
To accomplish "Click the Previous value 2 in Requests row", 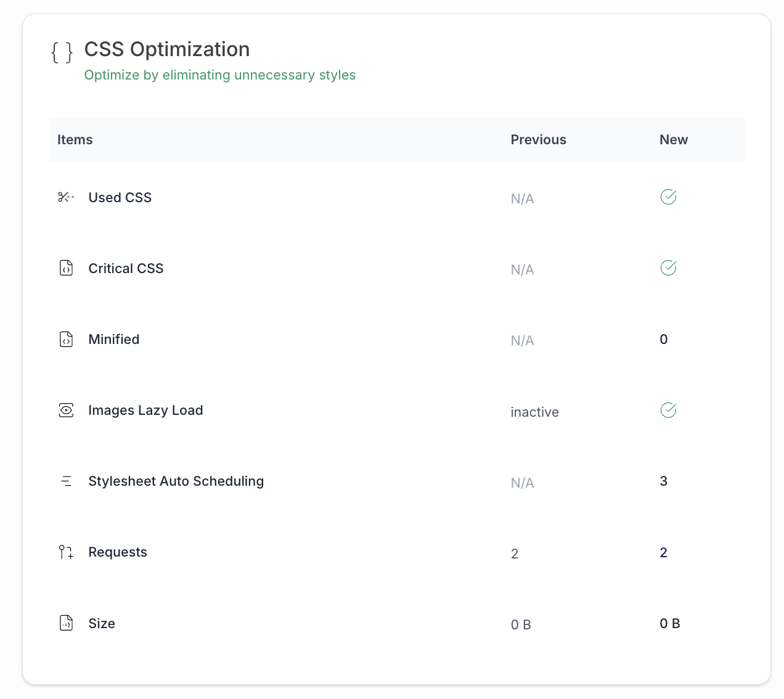I will click(515, 554).
